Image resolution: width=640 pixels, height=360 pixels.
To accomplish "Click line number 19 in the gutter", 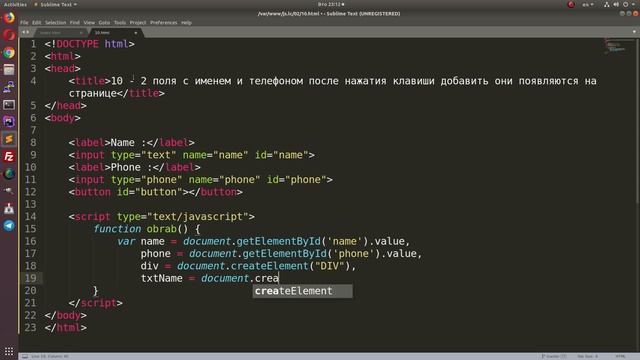I will (x=31, y=278).
